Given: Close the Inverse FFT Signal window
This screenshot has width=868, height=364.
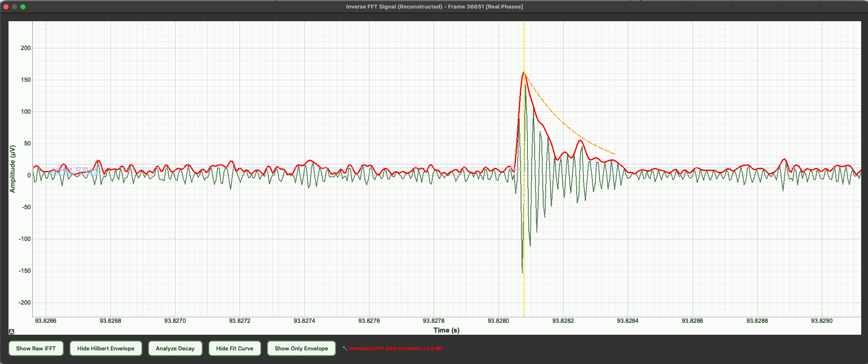Looking at the screenshot, I should (6, 6).
